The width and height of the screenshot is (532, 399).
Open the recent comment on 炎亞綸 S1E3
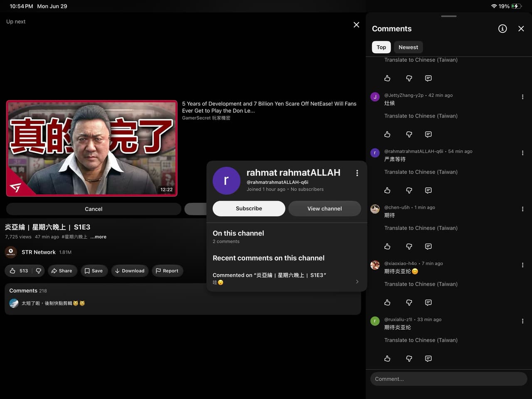click(x=286, y=278)
